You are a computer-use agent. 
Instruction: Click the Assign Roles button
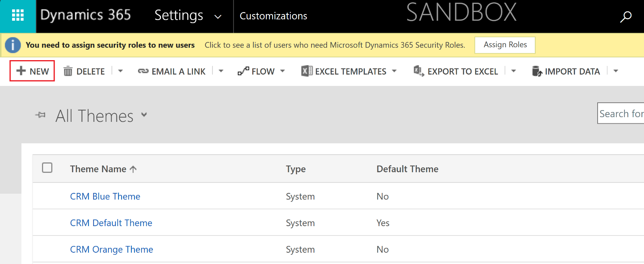point(505,45)
